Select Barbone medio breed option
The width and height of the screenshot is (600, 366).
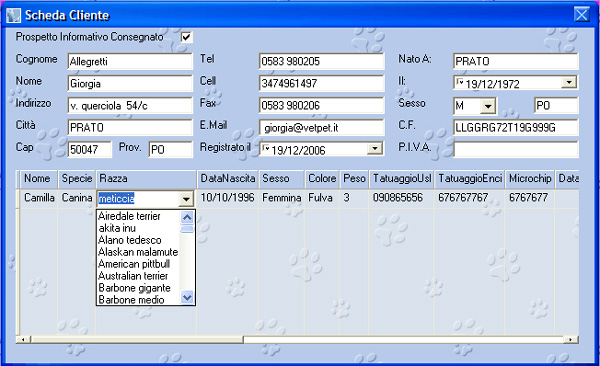[138, 299]
